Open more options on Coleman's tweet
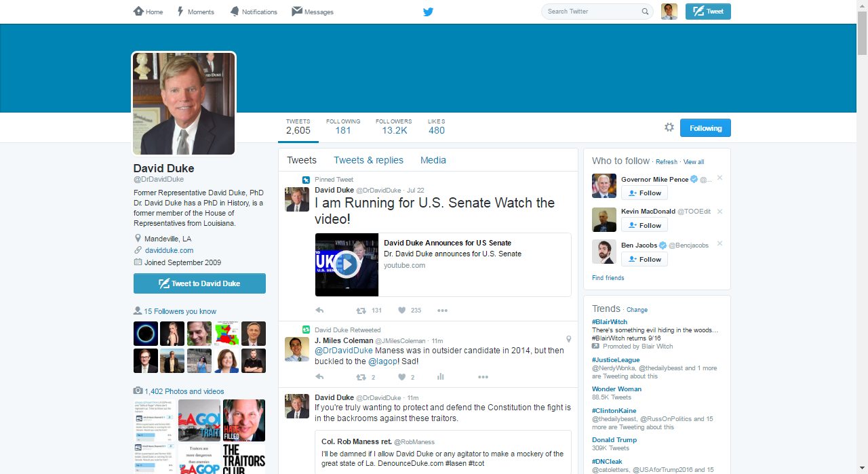This screenshot has height=474, width=868. point(483,377)
